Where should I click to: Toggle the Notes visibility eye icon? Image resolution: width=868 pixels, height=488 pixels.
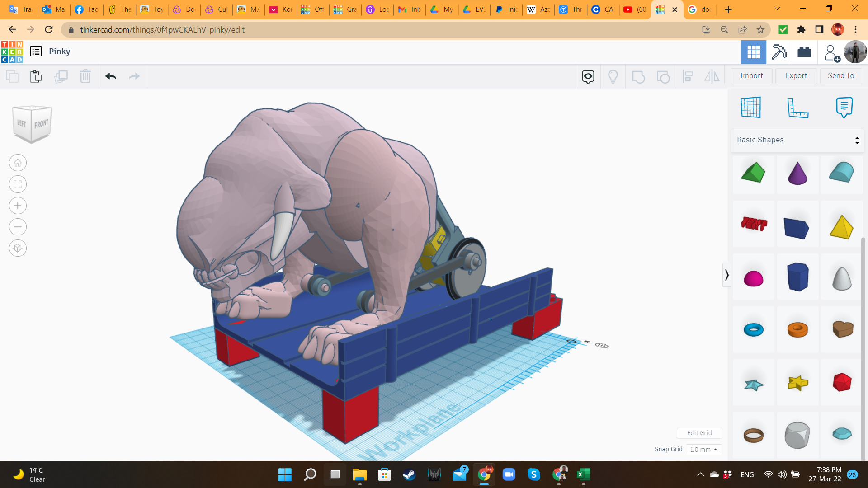click(588, 76)
